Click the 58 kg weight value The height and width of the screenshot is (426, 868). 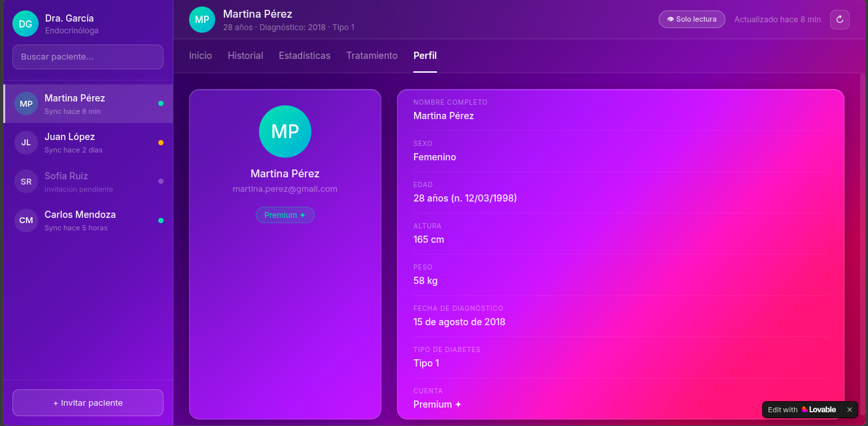[426, 281]
